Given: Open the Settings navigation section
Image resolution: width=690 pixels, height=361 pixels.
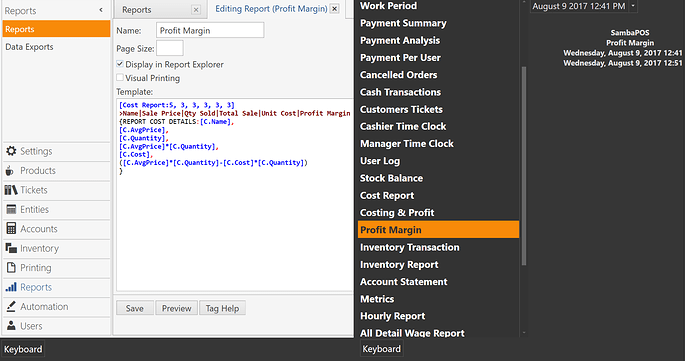Looking at the screenshot, I should point(56,151).
